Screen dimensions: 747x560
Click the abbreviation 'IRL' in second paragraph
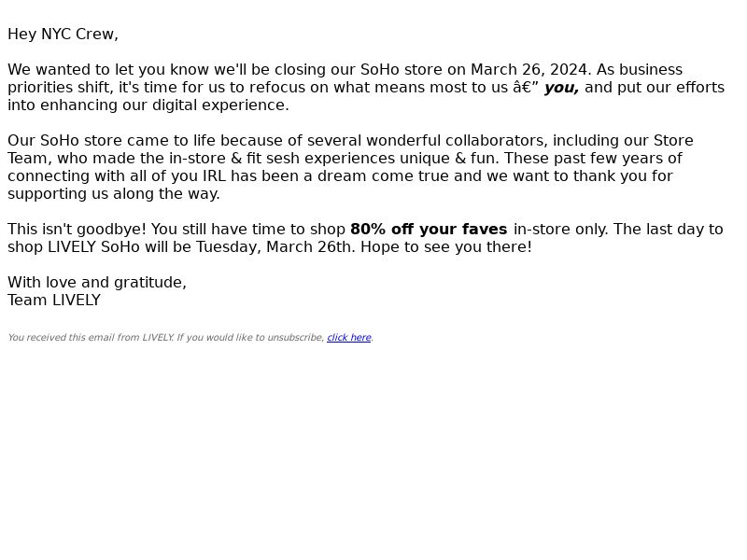[x=214, y=176]
